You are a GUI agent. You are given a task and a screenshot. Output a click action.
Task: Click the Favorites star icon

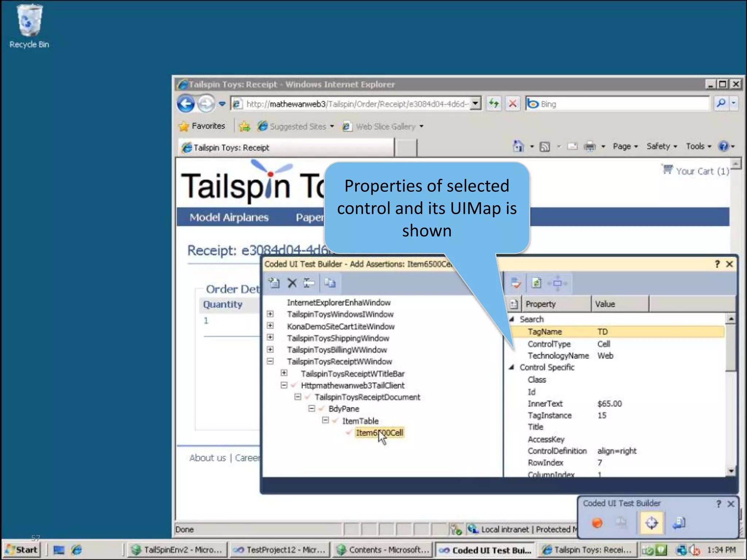tap(183, 127)
